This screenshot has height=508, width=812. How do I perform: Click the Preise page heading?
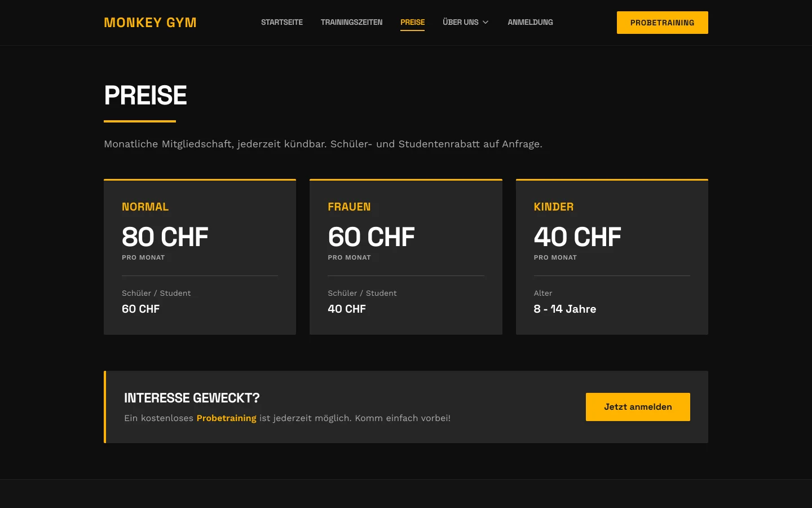[x=145, y=95]
